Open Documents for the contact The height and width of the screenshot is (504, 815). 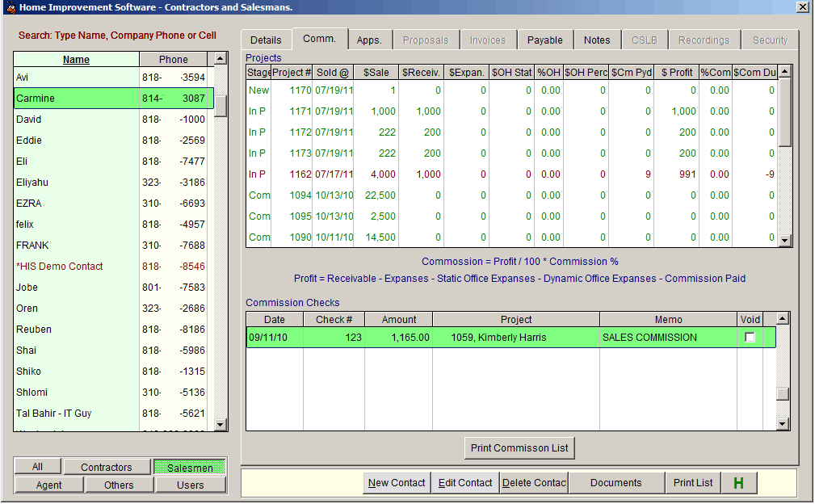(616, 483)
